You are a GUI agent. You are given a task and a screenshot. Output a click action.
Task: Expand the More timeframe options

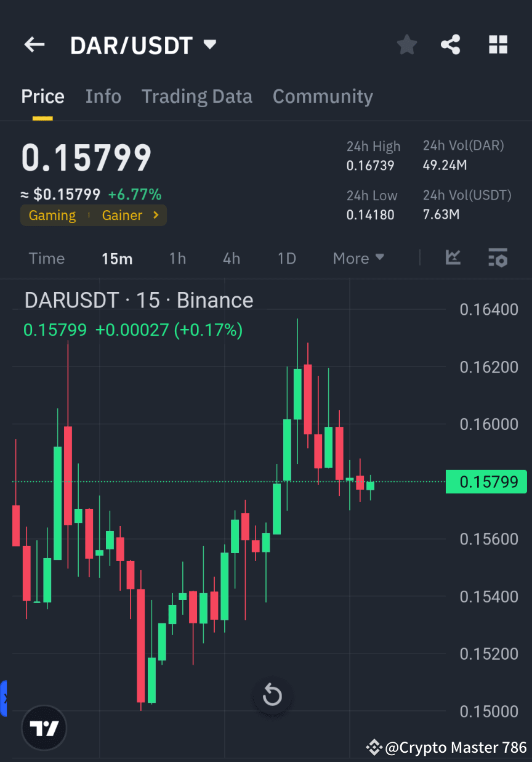pos(358,258)
